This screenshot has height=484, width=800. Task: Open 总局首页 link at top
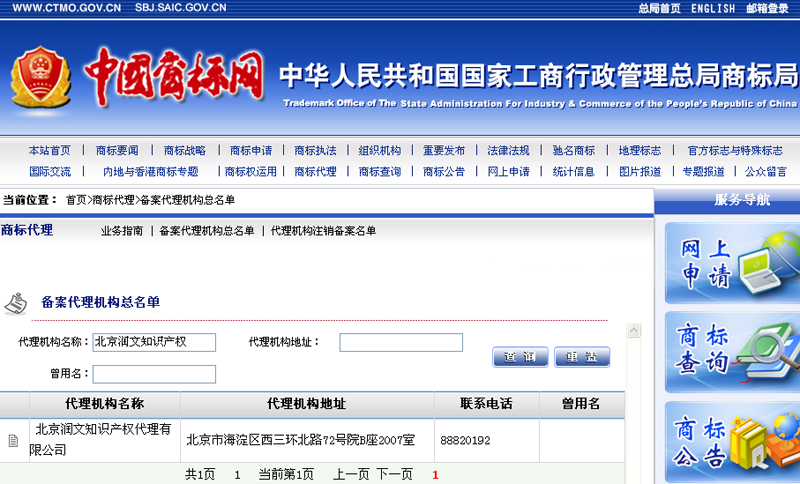pyautogui.click(x=659, y=8)
